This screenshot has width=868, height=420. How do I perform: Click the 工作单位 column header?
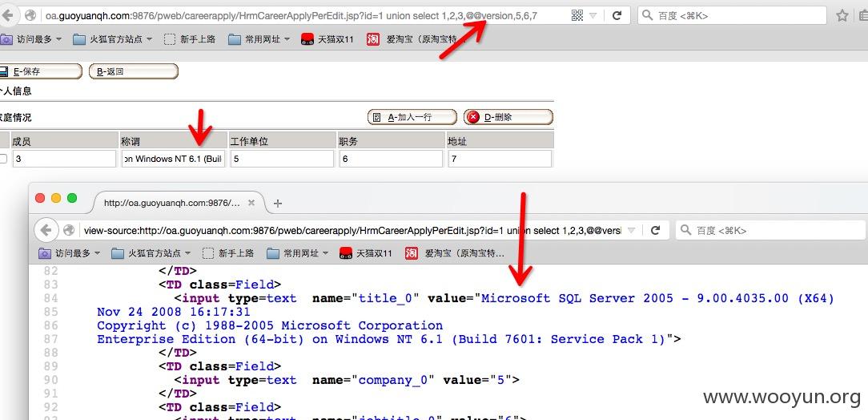283,140
